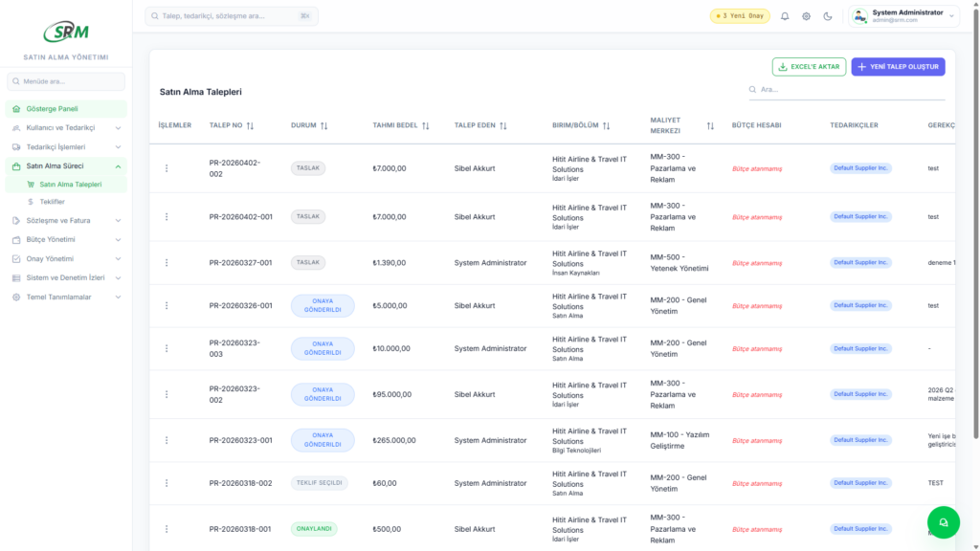The width and height of the screenshot is (980, 551).
Task: Open the green chat floating button
Action: coord(943,522)
